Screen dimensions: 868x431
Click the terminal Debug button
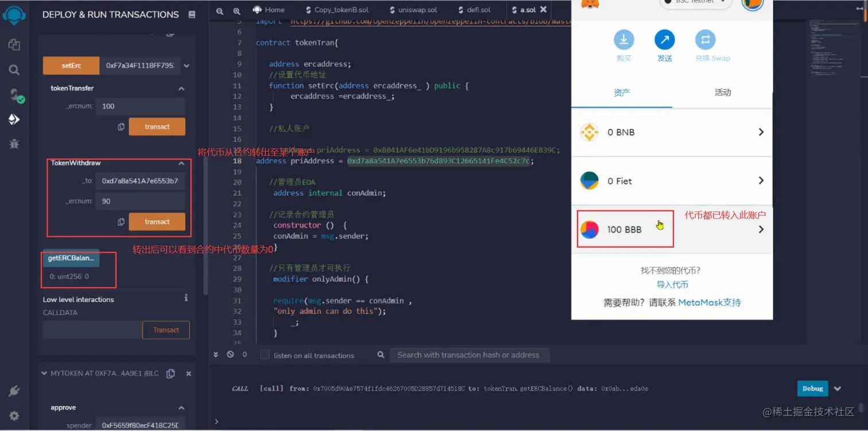coord(813,388)
